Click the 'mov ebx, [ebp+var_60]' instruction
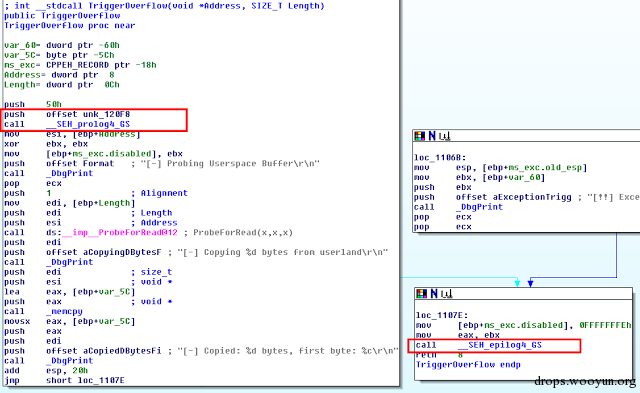 [479, 177]
